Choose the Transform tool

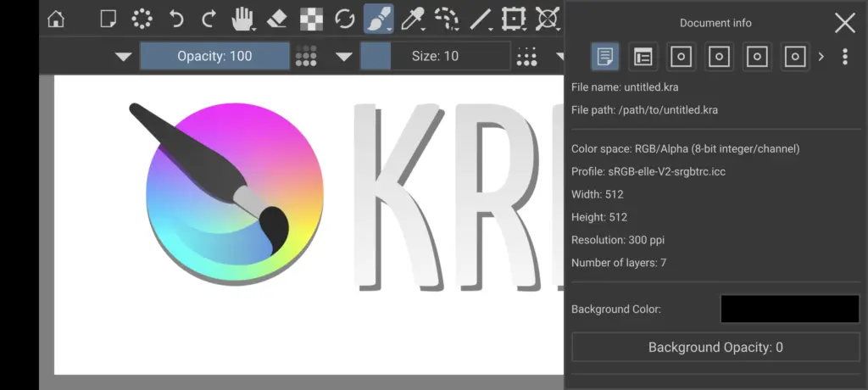[513, 19]
